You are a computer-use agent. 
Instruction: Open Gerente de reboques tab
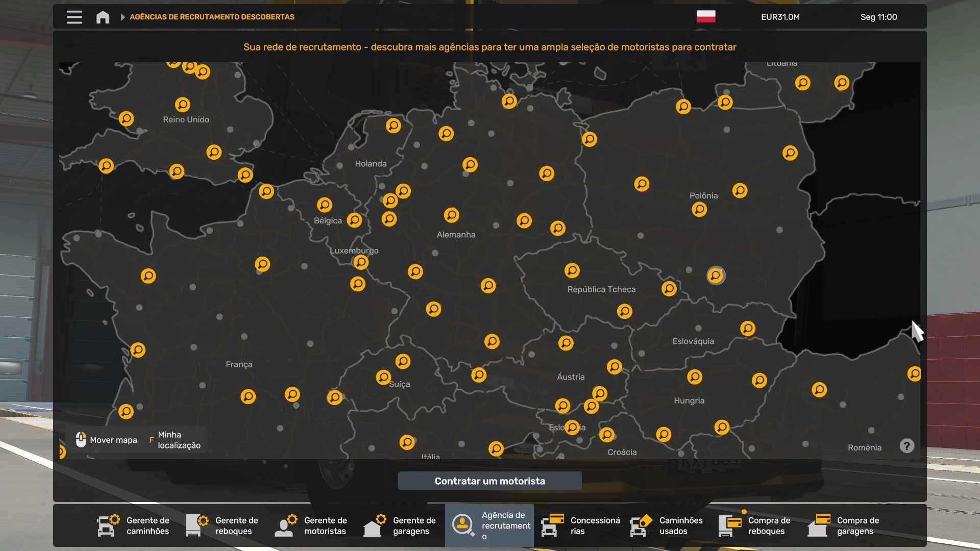click(223, 525)
